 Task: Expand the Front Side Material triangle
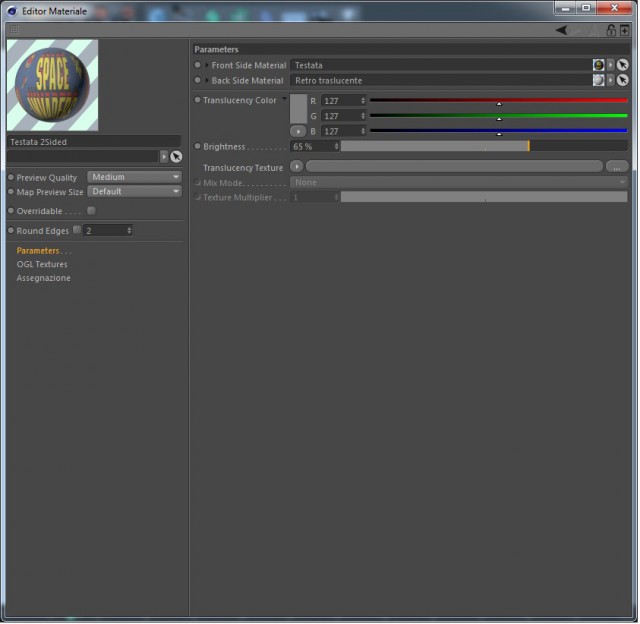click(207, 65)
